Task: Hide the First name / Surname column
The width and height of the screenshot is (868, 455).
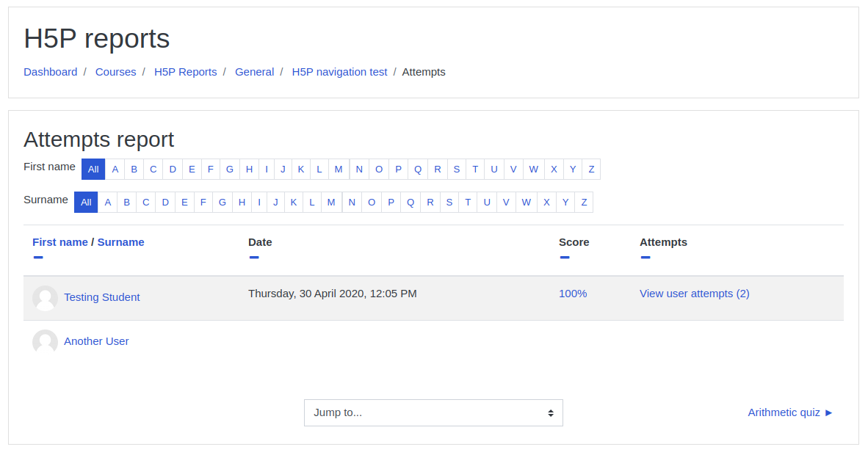Action: pos(38,258)
